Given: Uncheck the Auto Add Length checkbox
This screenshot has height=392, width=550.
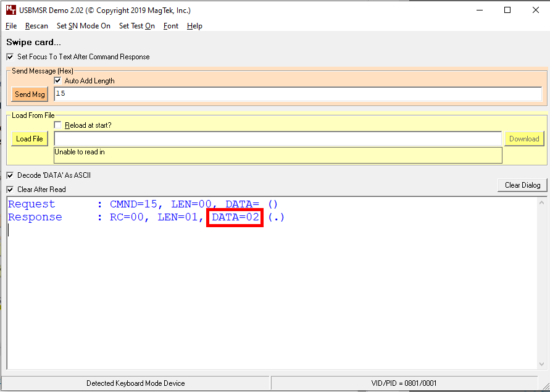Looking at the screenshot, I should 58,81.
